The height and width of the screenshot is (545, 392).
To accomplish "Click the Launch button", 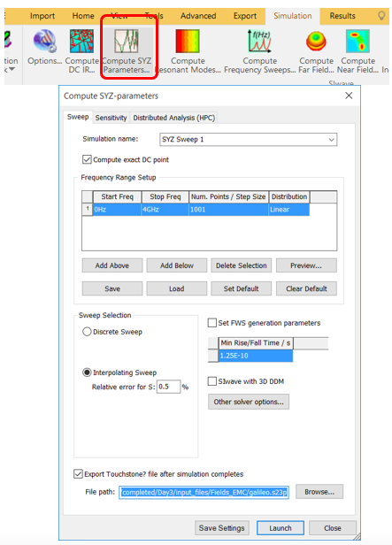I will pyautogui.click(x=281, y=528).
